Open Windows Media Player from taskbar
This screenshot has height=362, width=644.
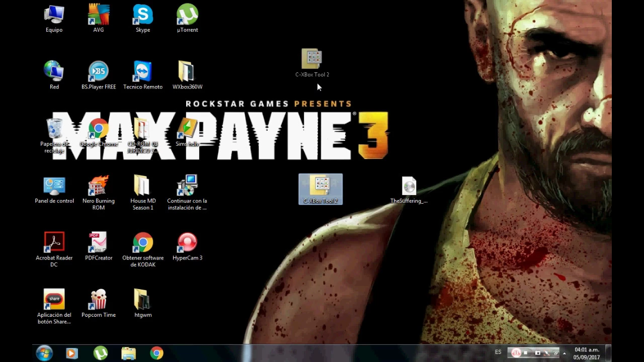point(72,353)
